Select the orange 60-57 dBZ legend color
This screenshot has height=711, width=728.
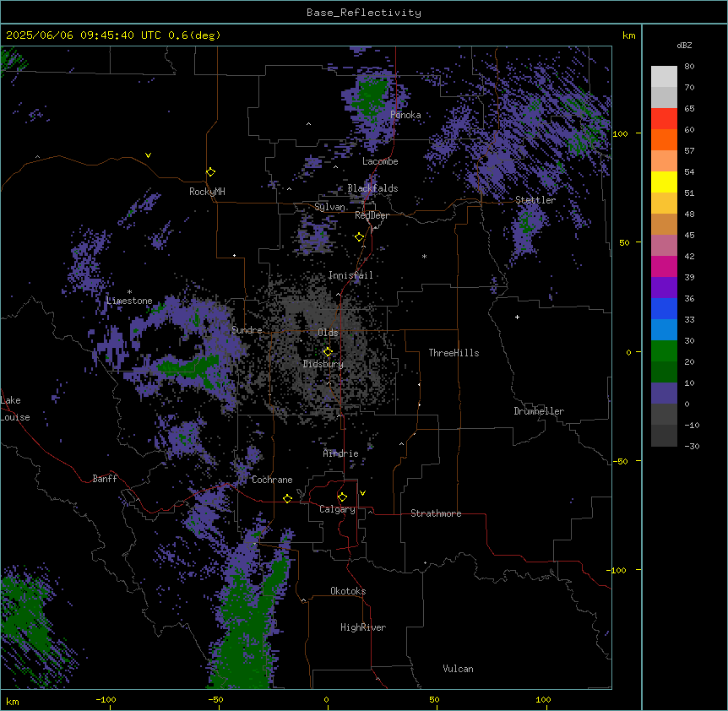coord(664,139)
